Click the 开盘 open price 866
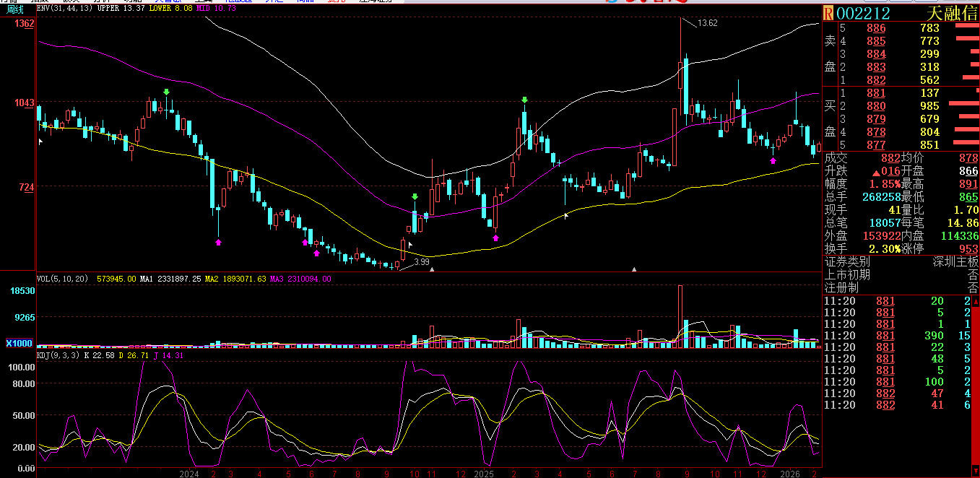The image size is (980, 478). coord(968,171)
